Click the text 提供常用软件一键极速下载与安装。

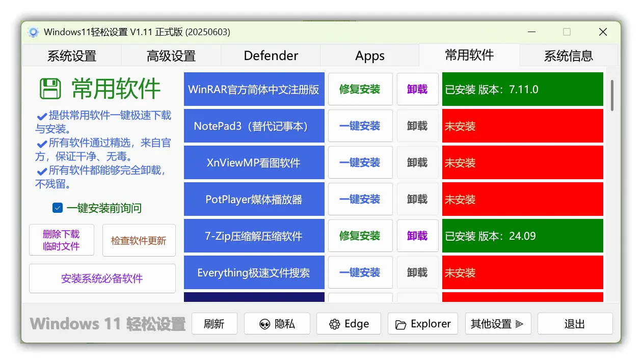[x=103, y=122]
